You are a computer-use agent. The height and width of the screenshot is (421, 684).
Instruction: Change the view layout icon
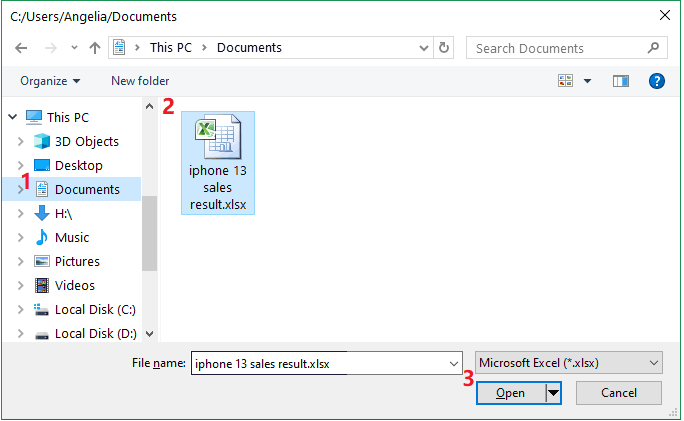(x=565, y=81)
